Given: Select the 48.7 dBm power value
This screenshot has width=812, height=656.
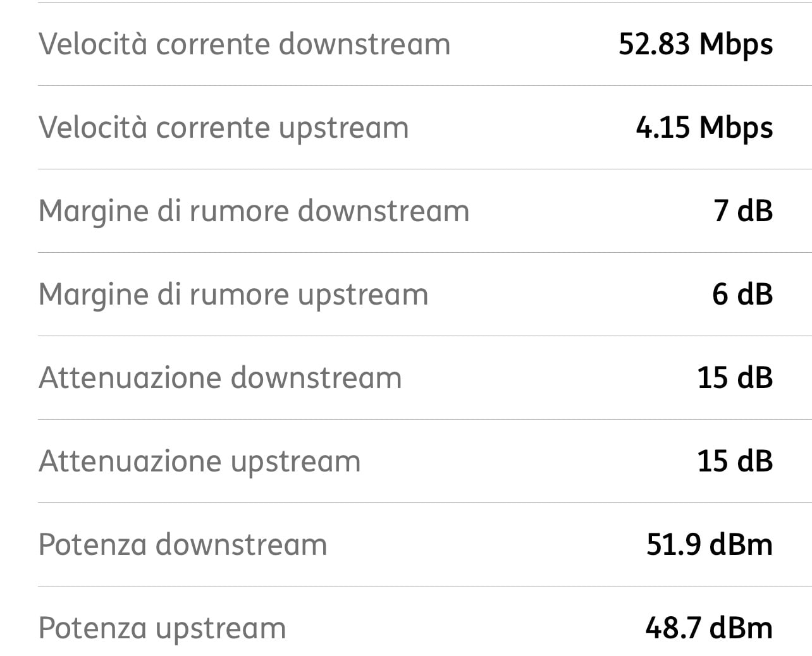Looking at the screenshot, I should coord(709,628).
